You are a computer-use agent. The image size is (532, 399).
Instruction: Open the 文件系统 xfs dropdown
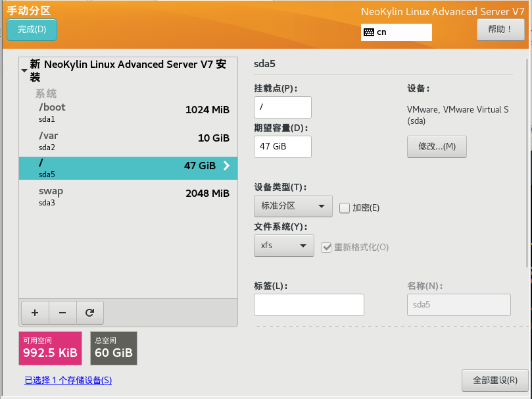284,246
